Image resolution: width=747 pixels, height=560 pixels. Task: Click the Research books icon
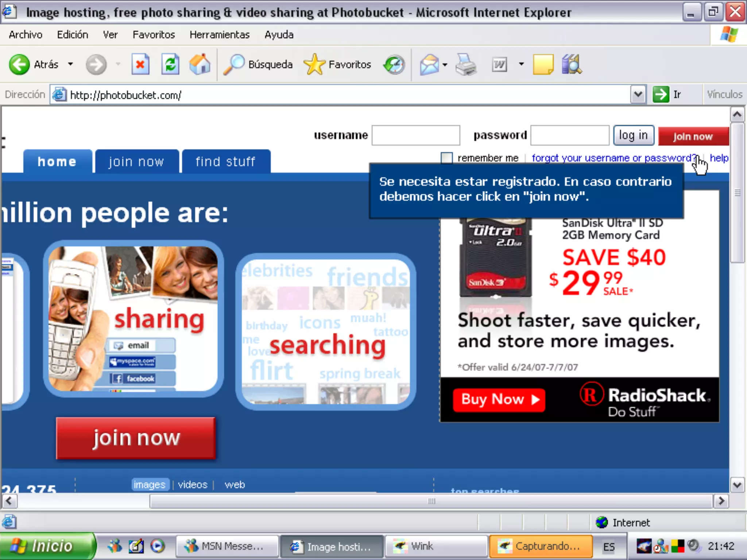click(571, 65)
